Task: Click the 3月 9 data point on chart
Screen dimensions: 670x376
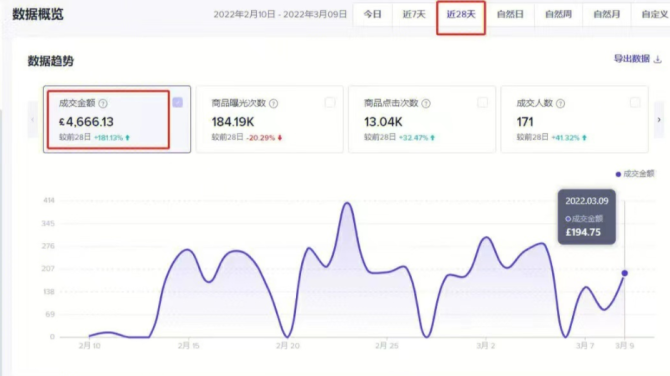Action: (x=625, y=273)
